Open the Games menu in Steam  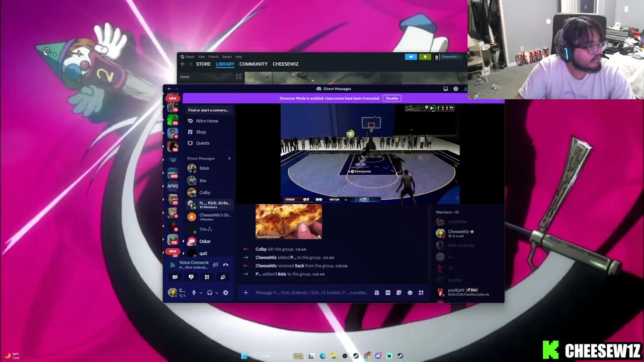[x=227, y=57]
